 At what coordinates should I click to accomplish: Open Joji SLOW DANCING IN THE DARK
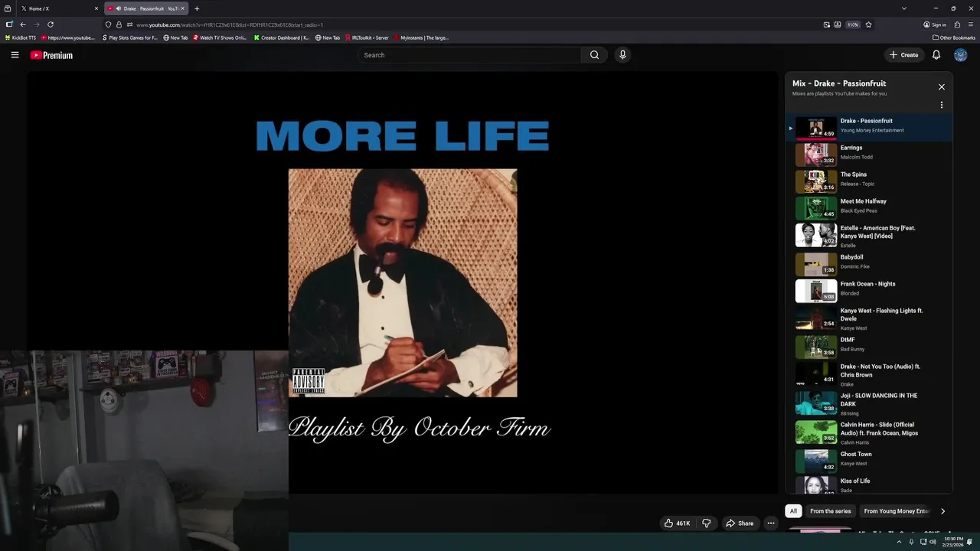pos(869,403)
